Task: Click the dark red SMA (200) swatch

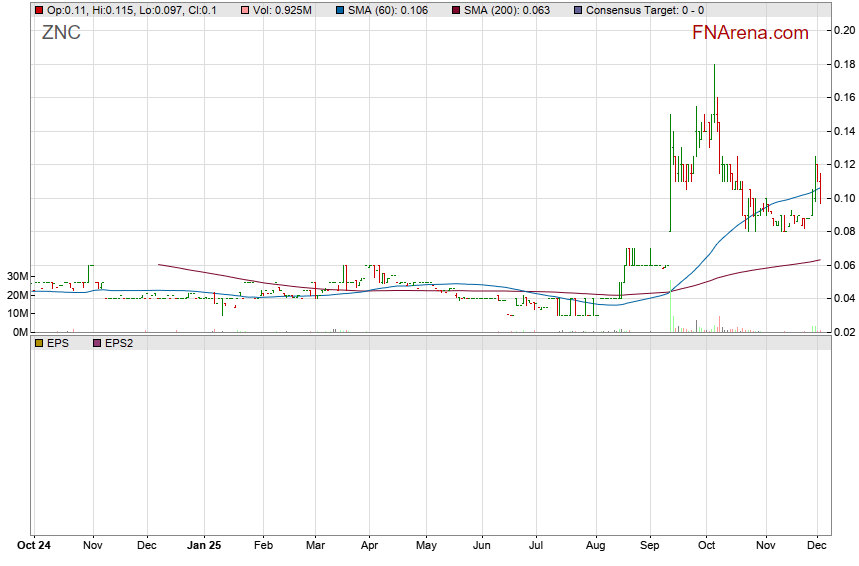Action: pos(457,10)
